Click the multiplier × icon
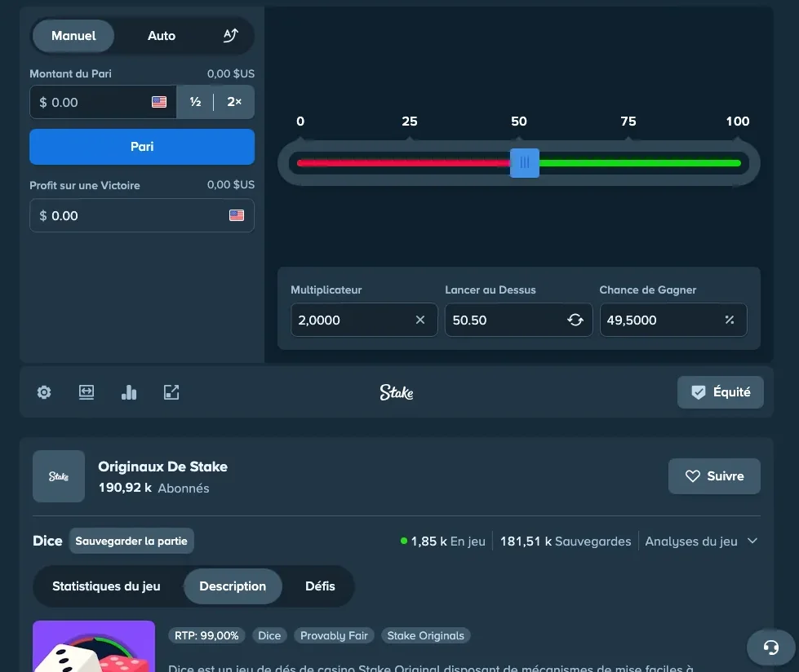This screenshot has width=799, height=672. coord(419,320)
